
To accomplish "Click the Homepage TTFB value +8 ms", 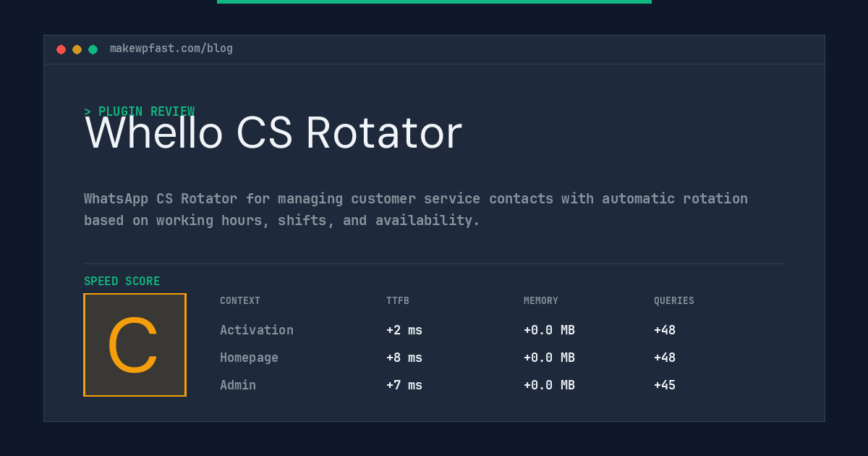I will [x=404, y=358].
